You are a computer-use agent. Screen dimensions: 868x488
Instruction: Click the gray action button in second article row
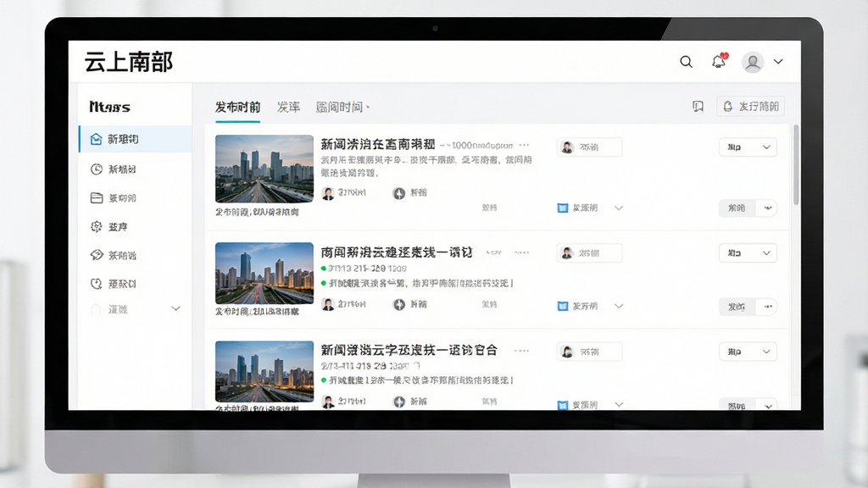[737, 307]
